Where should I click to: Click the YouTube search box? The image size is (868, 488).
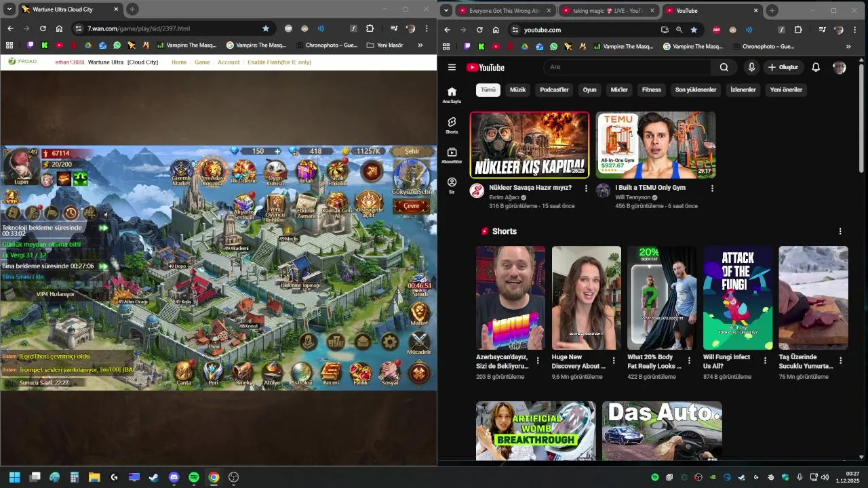pyautogui.click(x=627, y=67)
